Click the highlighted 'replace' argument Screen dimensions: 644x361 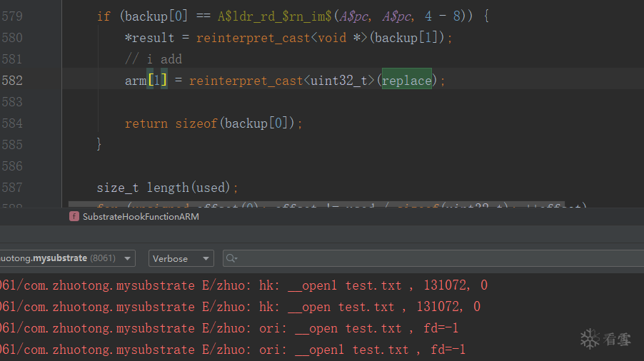click(x=406, y=81)
